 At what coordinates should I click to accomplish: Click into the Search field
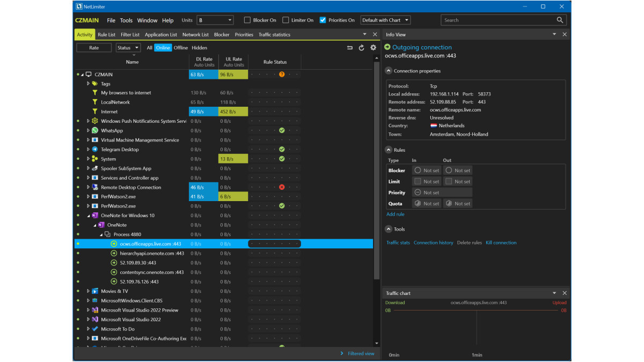(498, 20)
